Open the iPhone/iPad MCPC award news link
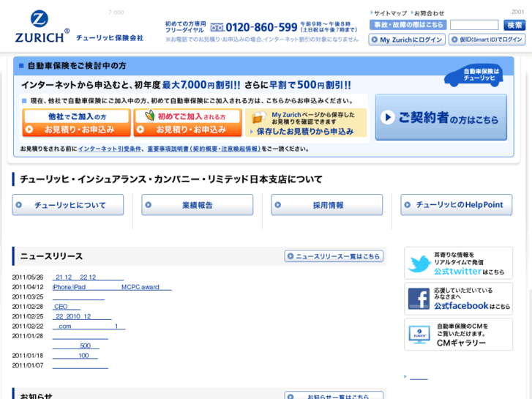Viewport: 532px width, 399px height. (x=112, y=287)
